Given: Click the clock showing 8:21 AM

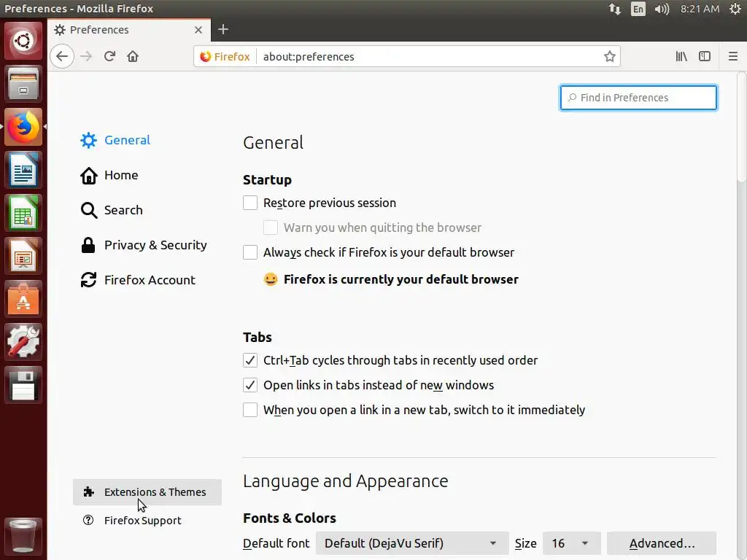Looking at the screenshot, I should 700,9.
